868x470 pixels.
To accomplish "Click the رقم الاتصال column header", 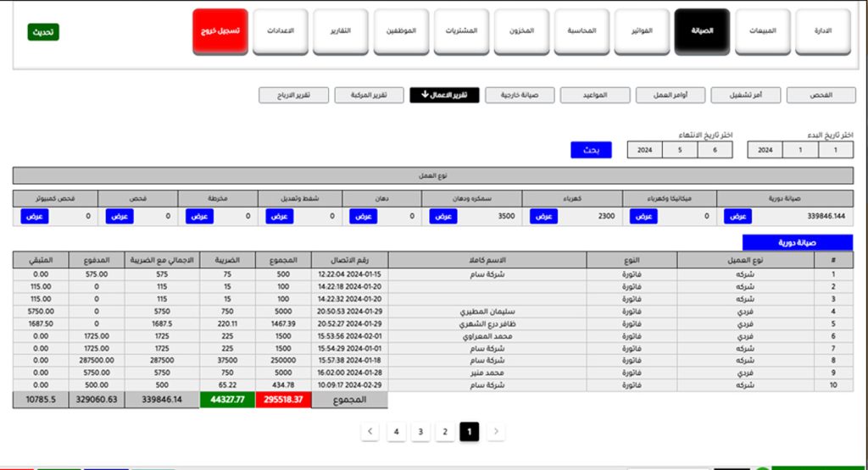I will coord(349,261).
